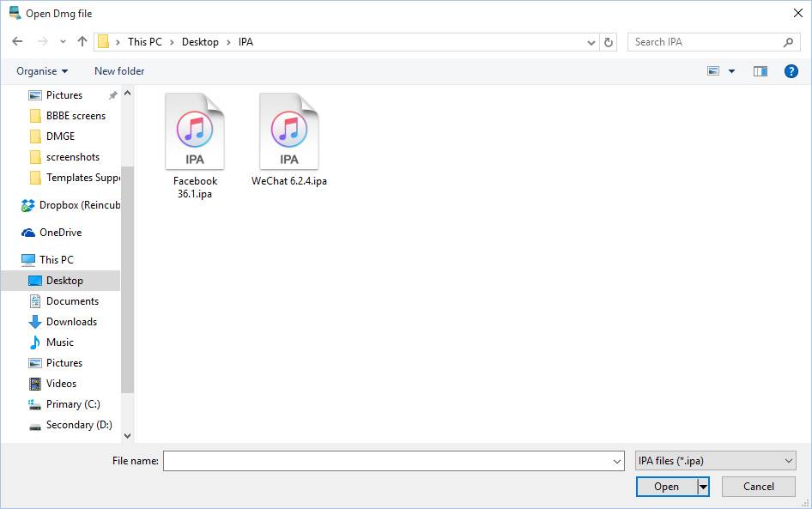Open the Organise menu

[41, 71]
